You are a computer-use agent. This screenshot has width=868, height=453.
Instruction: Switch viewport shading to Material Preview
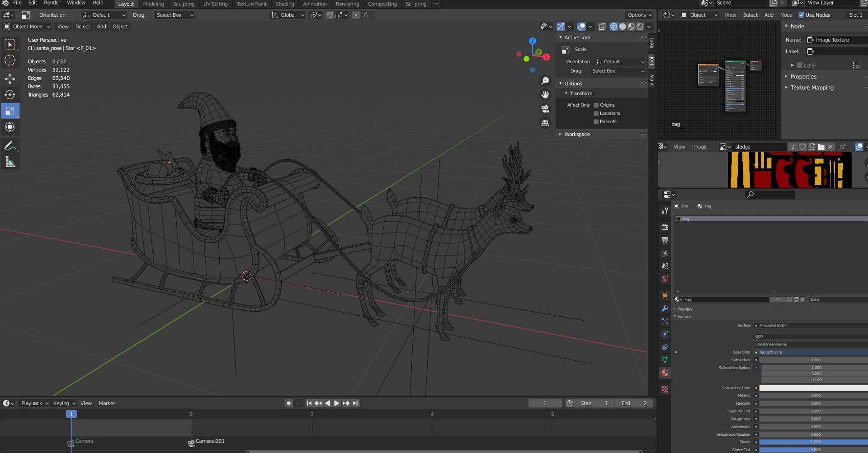631,27
